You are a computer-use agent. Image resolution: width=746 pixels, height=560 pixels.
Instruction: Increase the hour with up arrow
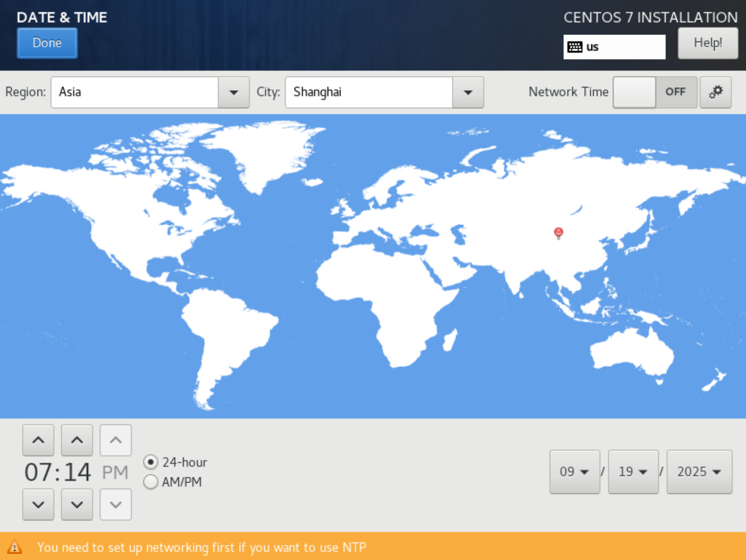[x=38, y=440]
